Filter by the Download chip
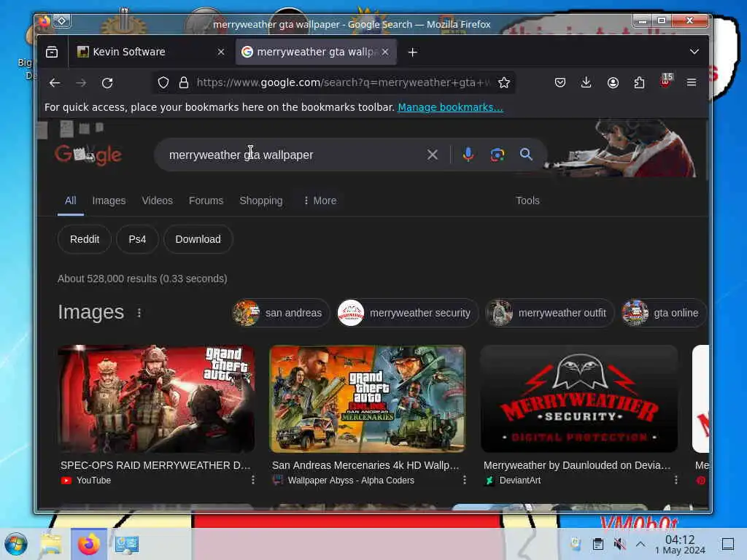The height and width of the screenshot is (560, 747). [x=198, y=239]
